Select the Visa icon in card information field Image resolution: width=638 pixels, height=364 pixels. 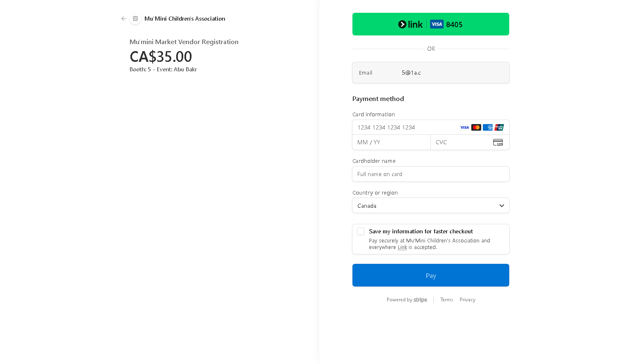[x=464, y=127]
